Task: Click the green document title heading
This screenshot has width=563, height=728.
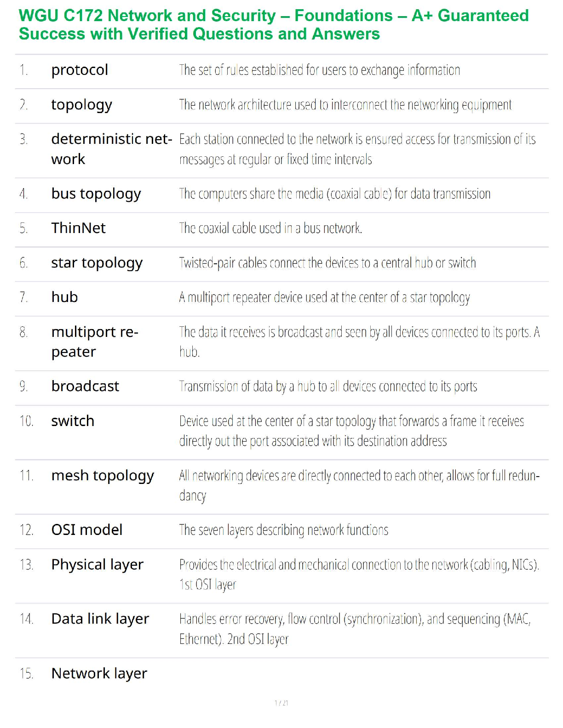Action: coord(274,25)
